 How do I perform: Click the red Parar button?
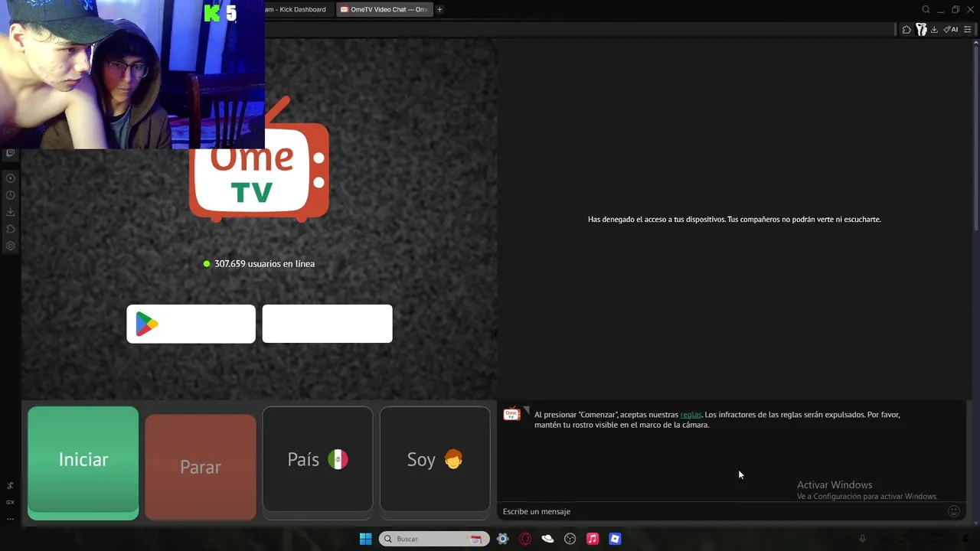pyautogui.click(x=201, y=467)
